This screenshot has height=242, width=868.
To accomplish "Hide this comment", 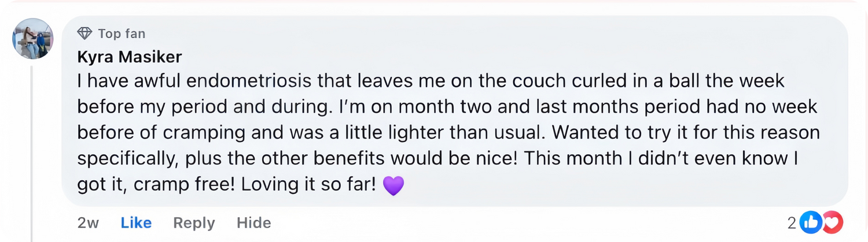I will 253,222.
